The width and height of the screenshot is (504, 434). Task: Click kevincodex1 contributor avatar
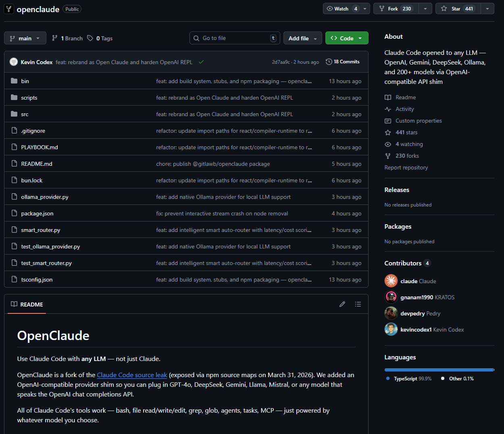click(391, 329)
